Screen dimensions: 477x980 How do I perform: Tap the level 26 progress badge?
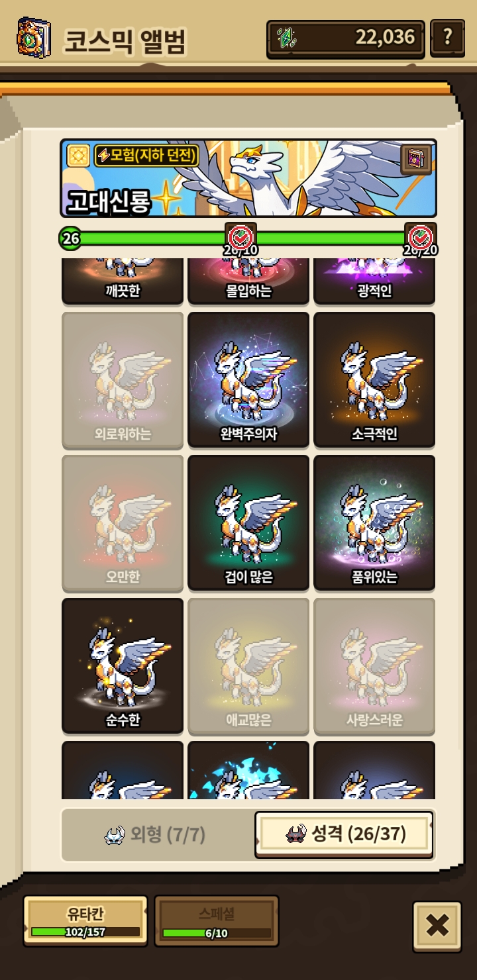70,238
